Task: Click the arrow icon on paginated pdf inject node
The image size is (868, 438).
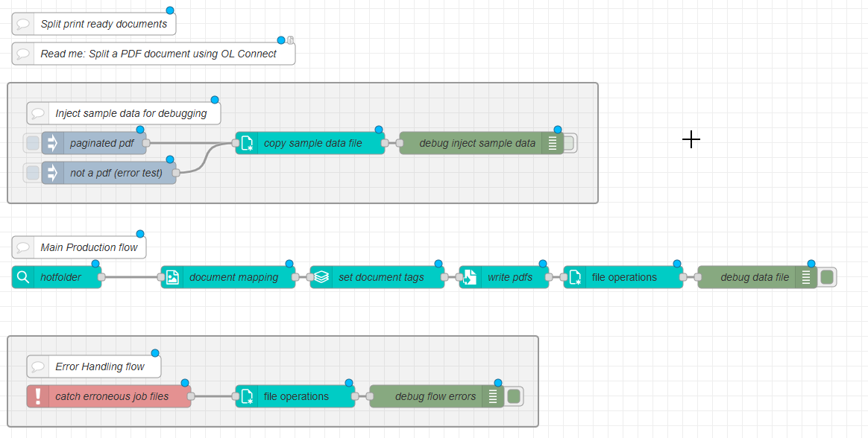Action: coord(52,143)
